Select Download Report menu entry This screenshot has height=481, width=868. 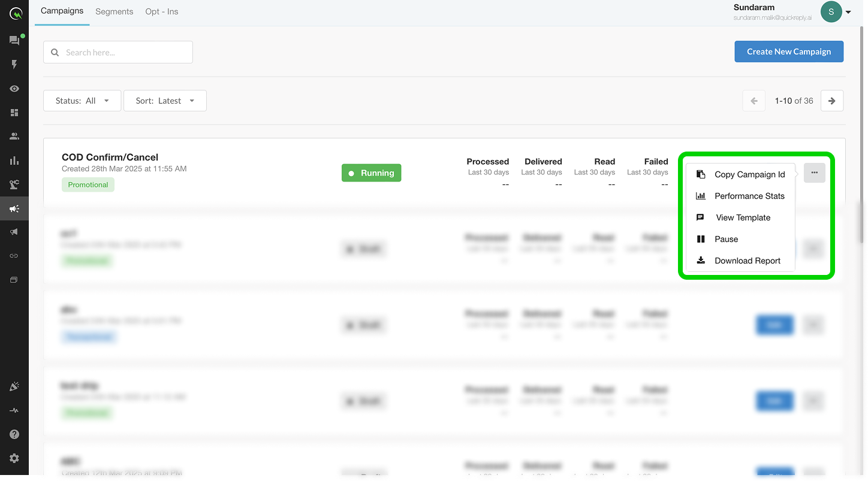[747, 261]
